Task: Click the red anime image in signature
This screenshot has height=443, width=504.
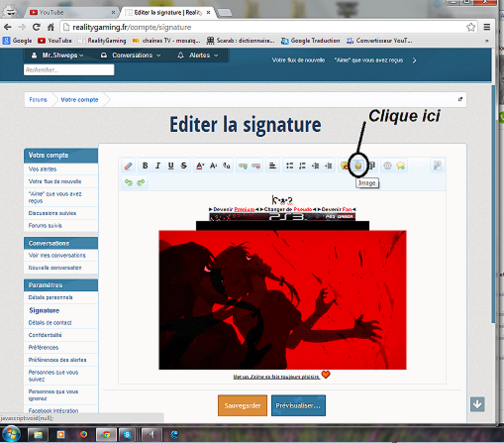Action: (x=283, y=300)
